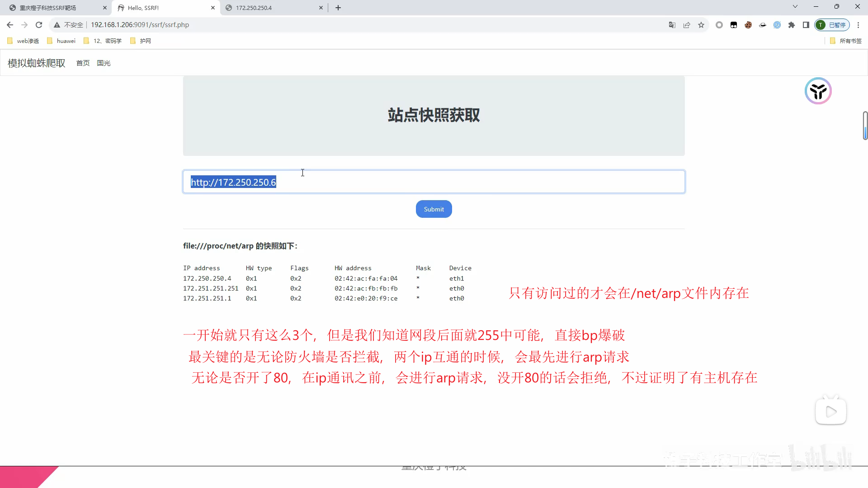
Task: Select the 站点快照获取 heading text
Action: click(x=434, y=115)
